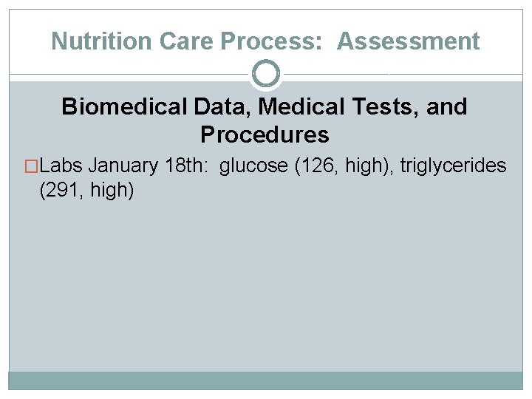Image resolution: width=532 pixels, height=399 pixels.
Task: Click the word Process: in the title
Action: (x=271, y=41)
